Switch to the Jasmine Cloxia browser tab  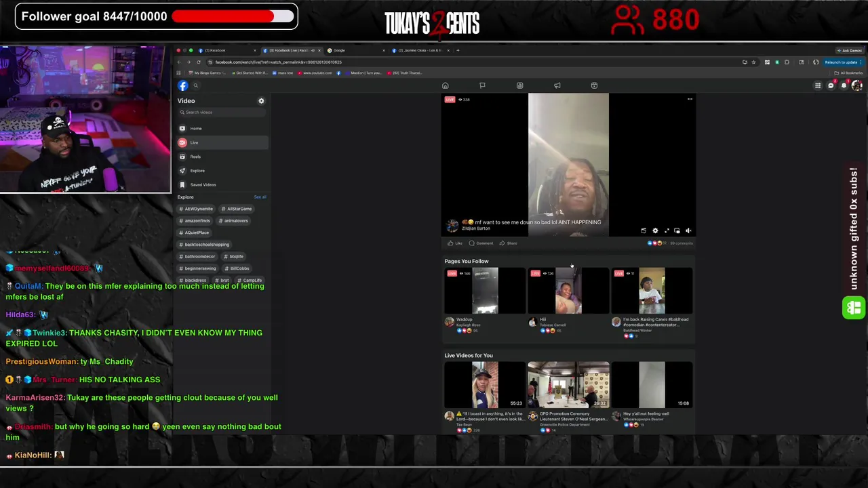[x=419, y=50]
